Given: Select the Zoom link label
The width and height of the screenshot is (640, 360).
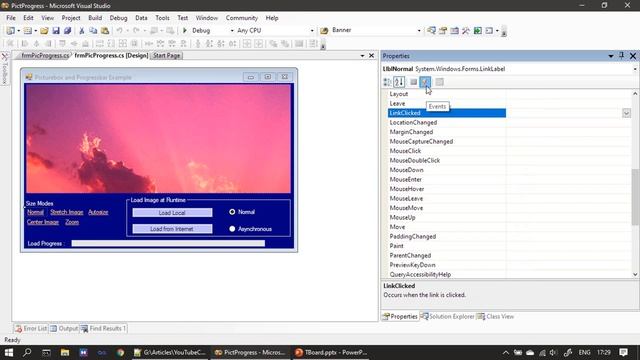Looking at the screenshot, I should (x=72, y=222).
